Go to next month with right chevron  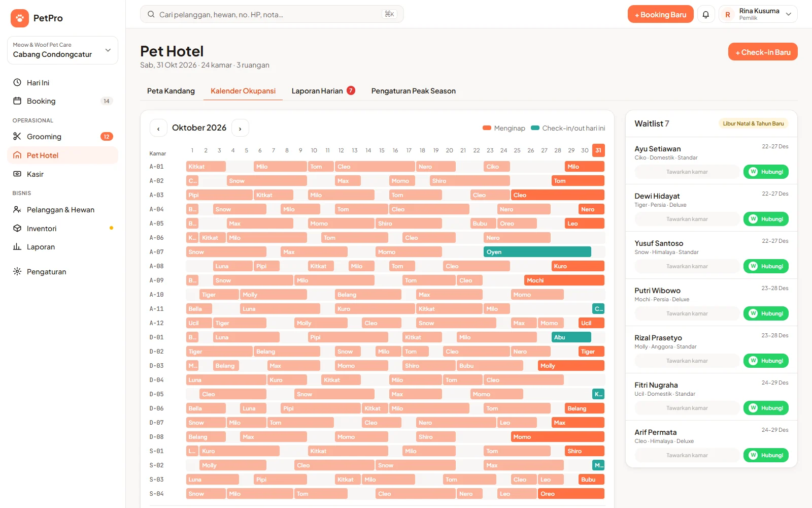[x=240, y=128]
